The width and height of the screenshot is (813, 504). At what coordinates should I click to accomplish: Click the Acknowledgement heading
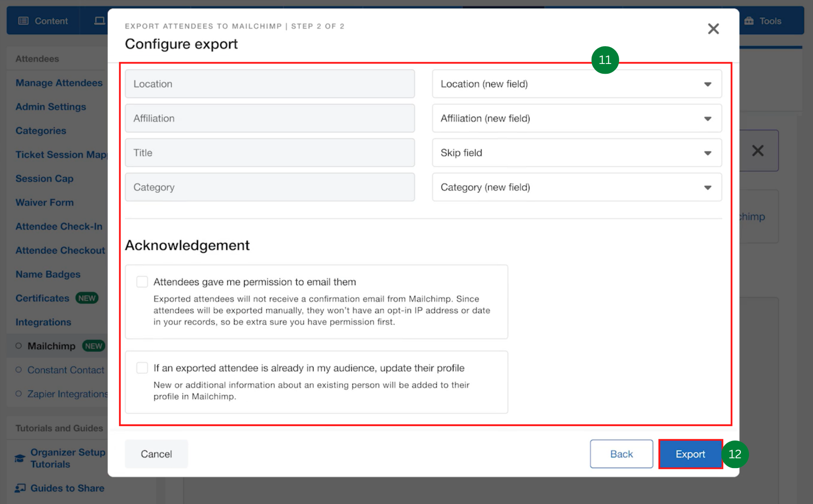click(x=187, y=245)
